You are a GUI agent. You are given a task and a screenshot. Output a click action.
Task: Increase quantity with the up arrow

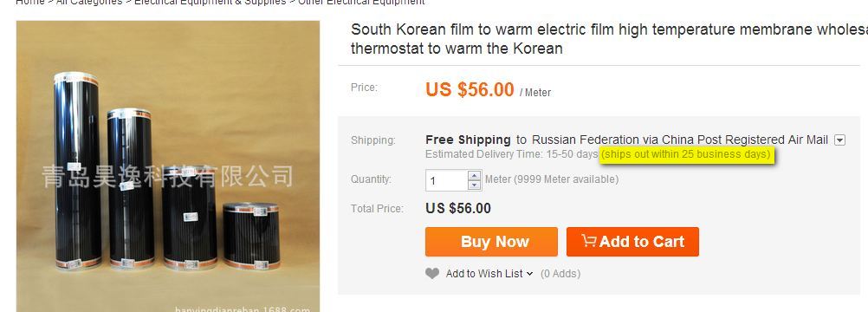tap(474, 175)
